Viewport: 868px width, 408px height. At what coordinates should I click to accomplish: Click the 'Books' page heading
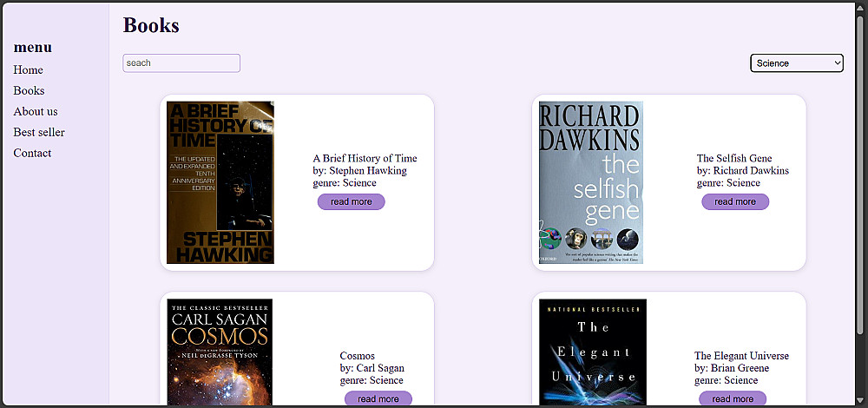pyautogui.click(x=151, y=25)
